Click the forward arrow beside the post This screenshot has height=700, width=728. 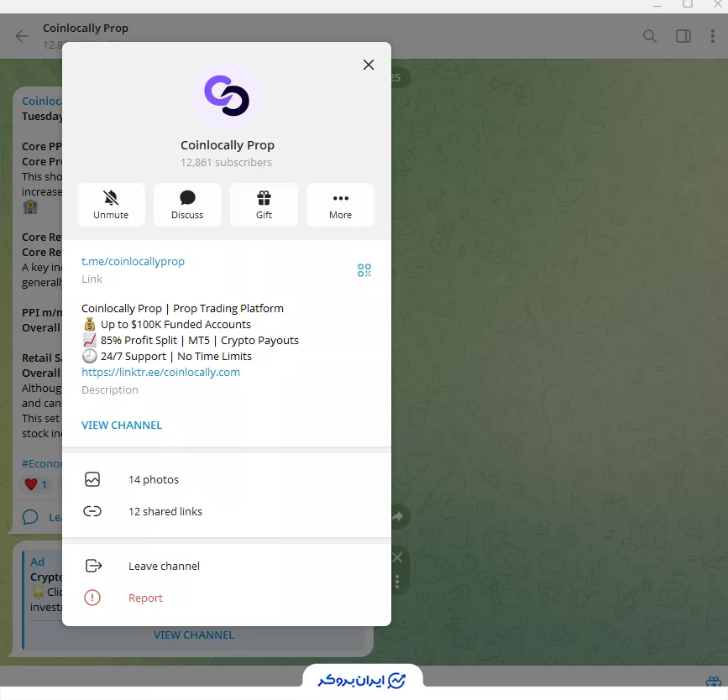click(x=398, y=516)
